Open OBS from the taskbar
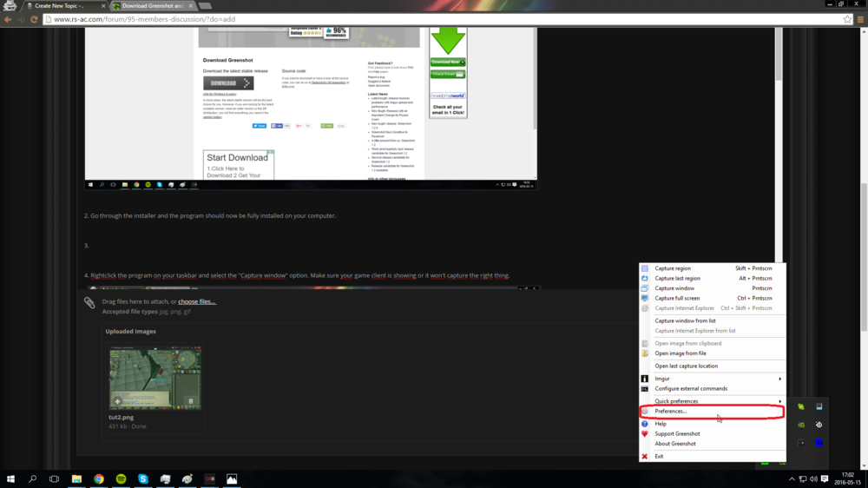Screen dimensions: 868x488 (210, 479)
